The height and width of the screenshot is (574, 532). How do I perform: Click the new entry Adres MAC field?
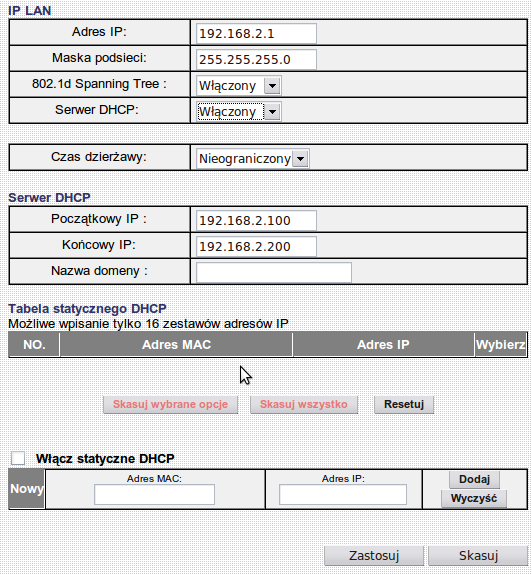(155, 495)
